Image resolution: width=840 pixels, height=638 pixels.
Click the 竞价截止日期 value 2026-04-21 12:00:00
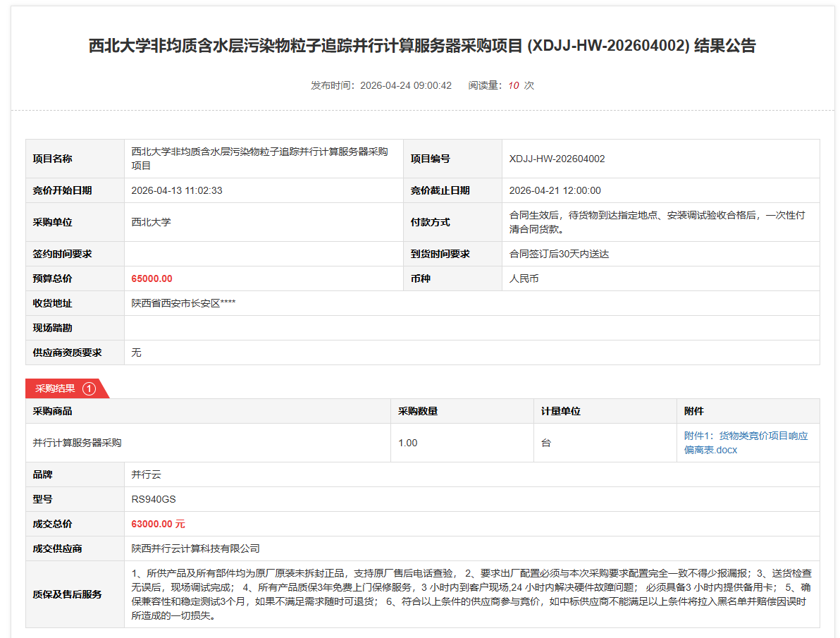click(x=555, y=190)
